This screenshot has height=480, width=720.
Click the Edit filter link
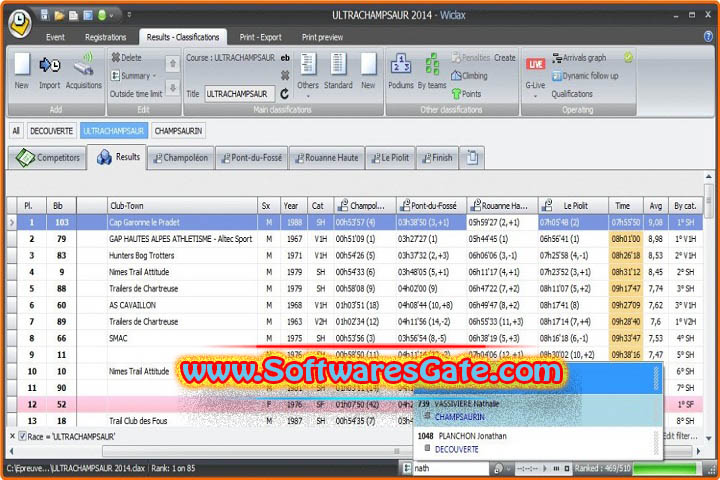point(681,436)
